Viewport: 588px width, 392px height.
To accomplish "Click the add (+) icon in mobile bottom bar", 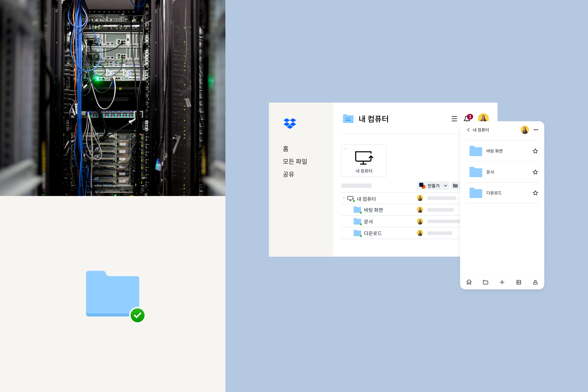I will 502,282.
